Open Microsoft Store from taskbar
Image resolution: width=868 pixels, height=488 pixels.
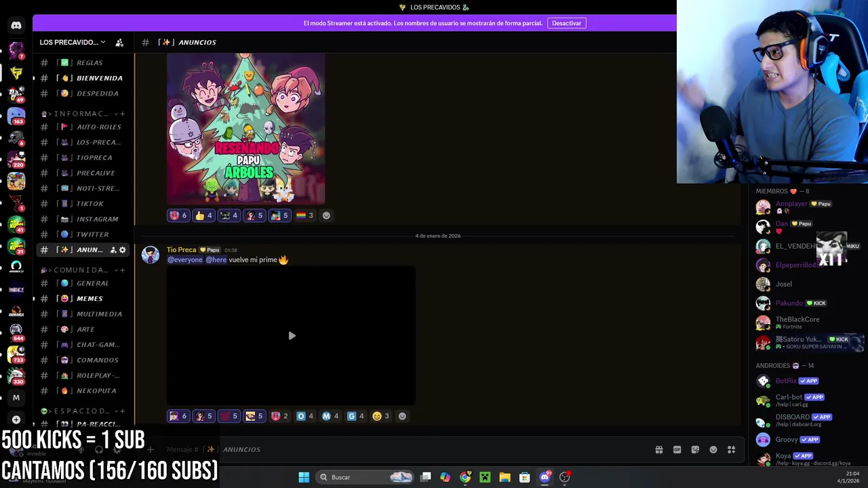click(524, 477)
